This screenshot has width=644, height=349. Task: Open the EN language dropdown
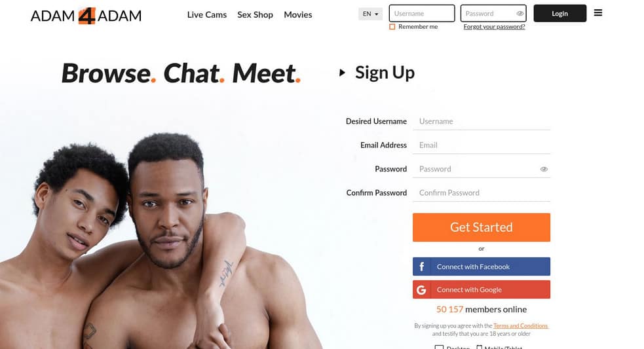[x=370, y=14]
